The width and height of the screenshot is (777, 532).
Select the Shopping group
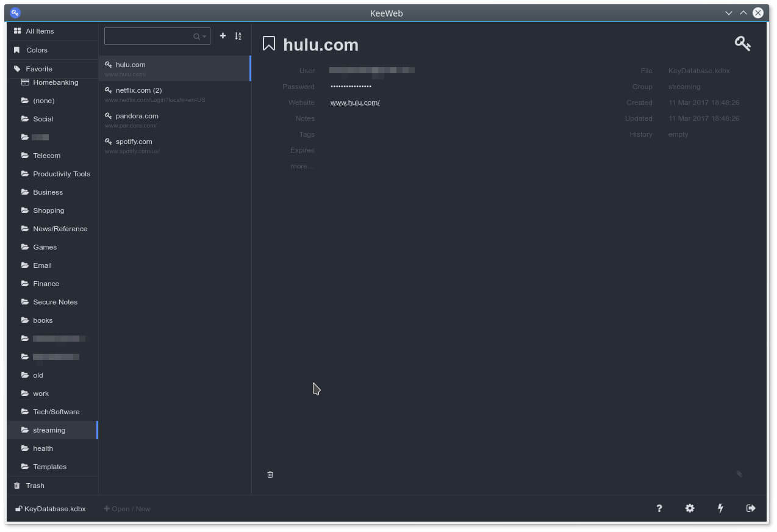[52, 210]
